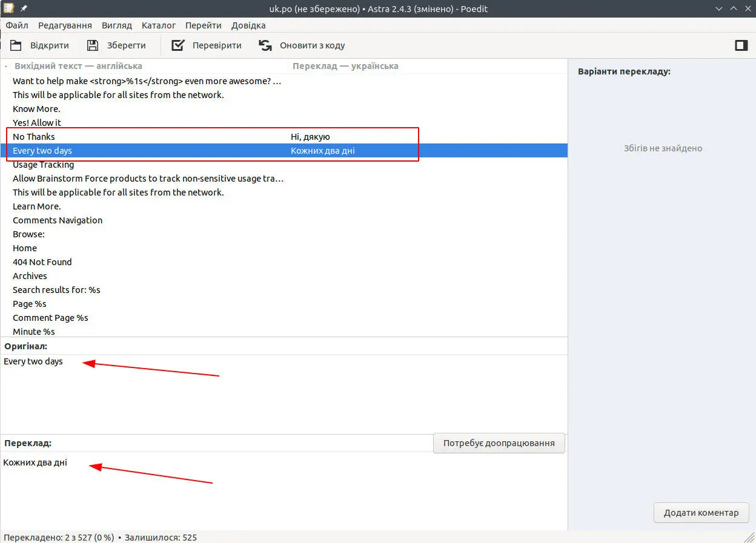Open the Вигляд menu

coord(117,25)
